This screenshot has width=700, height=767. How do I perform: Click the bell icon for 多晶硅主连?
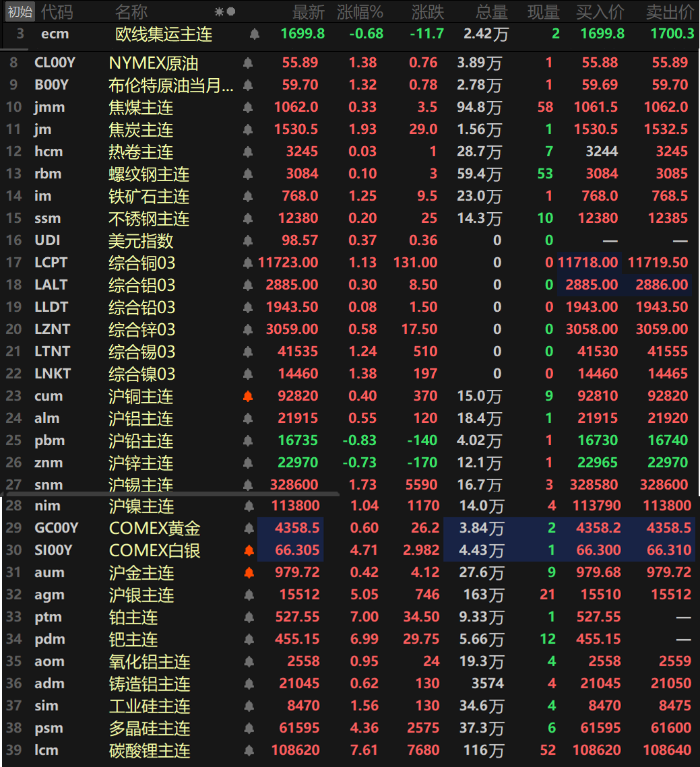[249, 729]
